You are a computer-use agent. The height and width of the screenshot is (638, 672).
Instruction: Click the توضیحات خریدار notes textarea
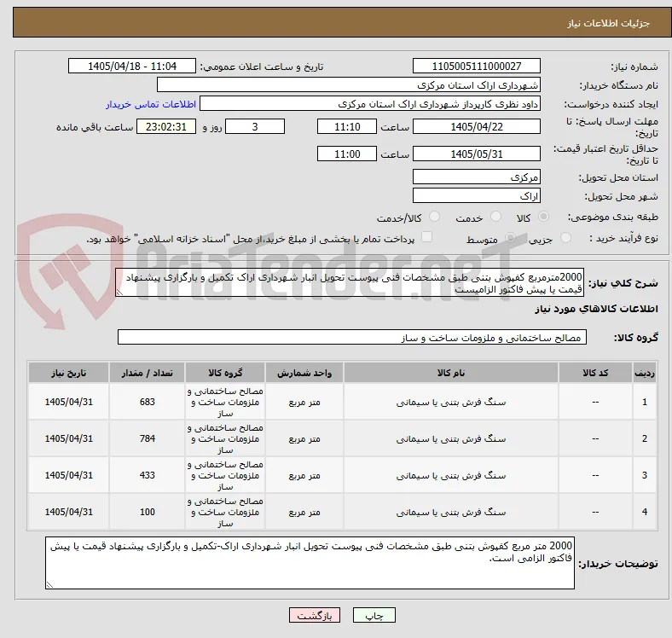pos(310,563)
